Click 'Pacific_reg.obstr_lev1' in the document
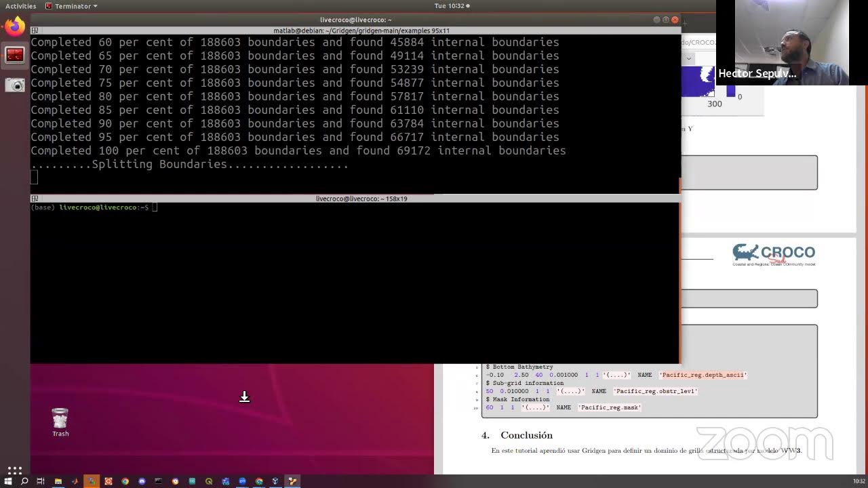 tap(655, 391)
